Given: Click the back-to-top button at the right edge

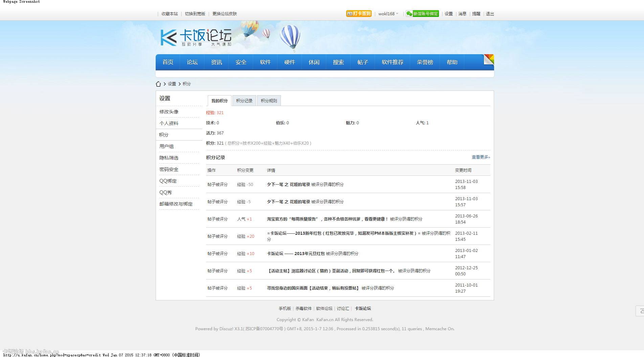Looking at the screenshot, I should click(x=640, y=311).
